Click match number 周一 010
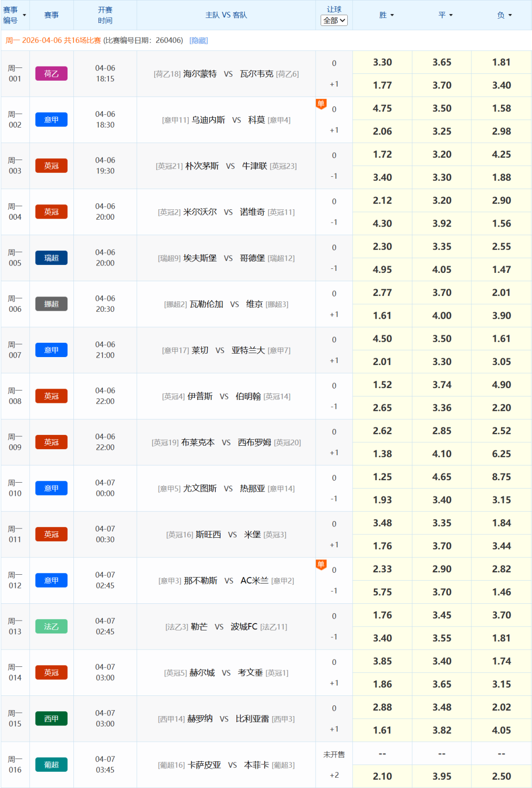Screen dimensions: 532x788 point(15,488)
